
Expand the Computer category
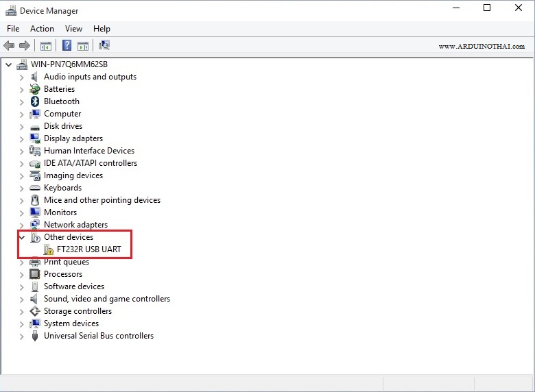pos(21,114)
